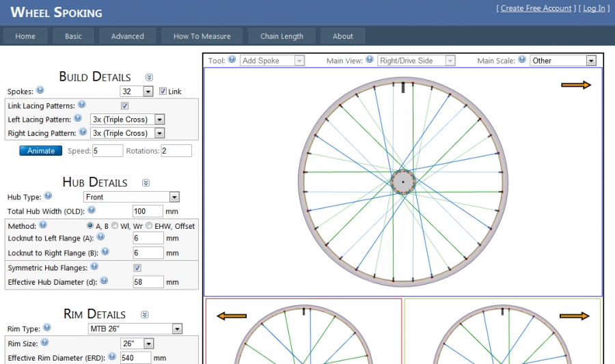Screen dimensions: 615x364
Task: Select the A, B method radio button
Action: pyautogui.click(x=90, y=225)
